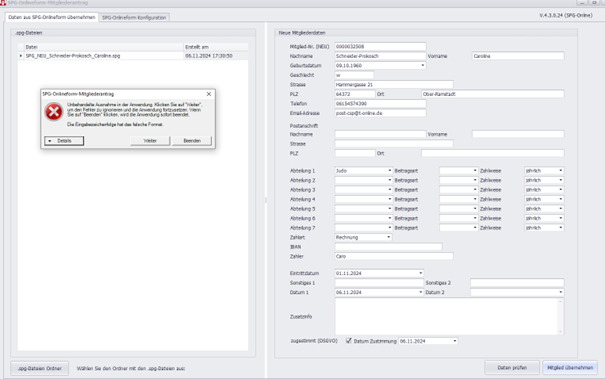
Task: Click Sonstiges 2 input field
Action: click(x=517, y=283)
